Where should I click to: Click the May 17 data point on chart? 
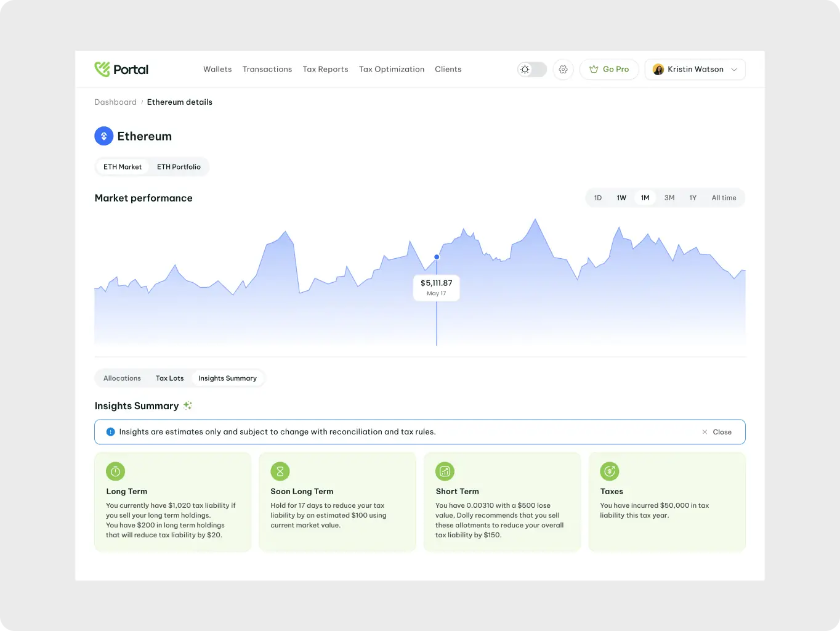[x=437, y=257]
